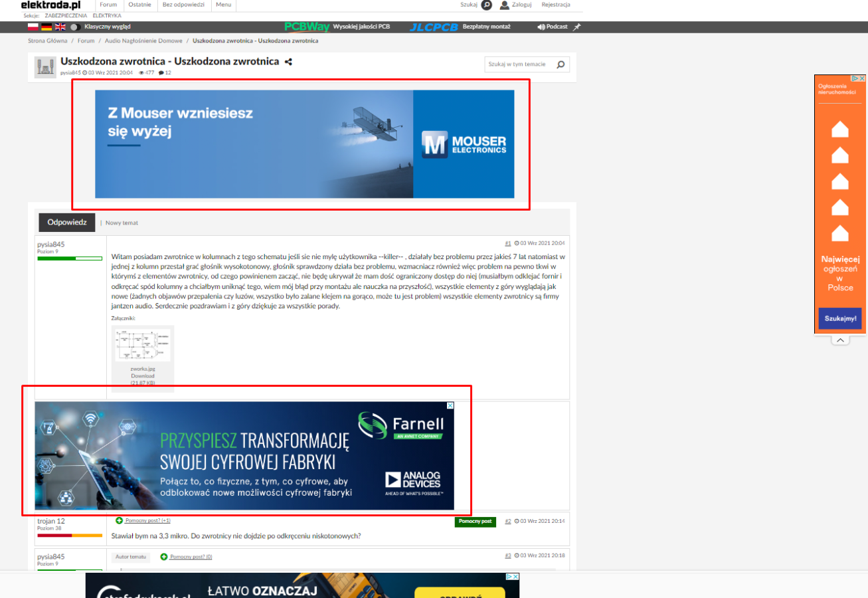Open the PCBWay sponsor logo
868x598 pixels.
click(x=307, y=27)
